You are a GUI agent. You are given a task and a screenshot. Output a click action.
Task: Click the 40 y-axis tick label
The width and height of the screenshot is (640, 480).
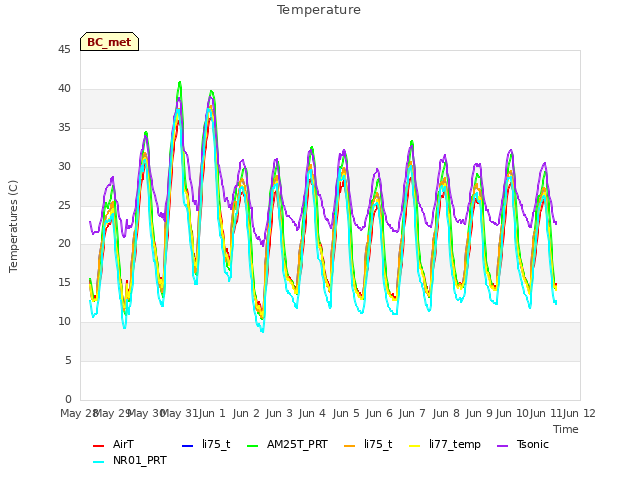pyautogui.click(x=64, y=89)
